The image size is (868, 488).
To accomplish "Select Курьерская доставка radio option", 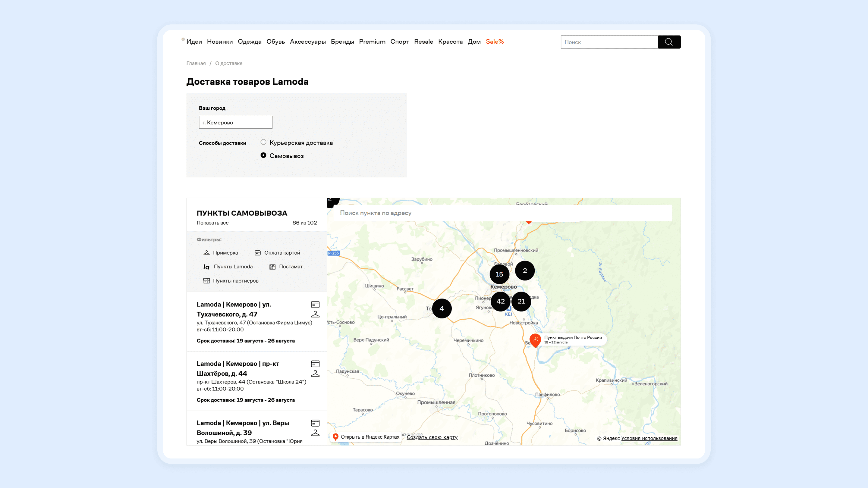I will [263, 142].
